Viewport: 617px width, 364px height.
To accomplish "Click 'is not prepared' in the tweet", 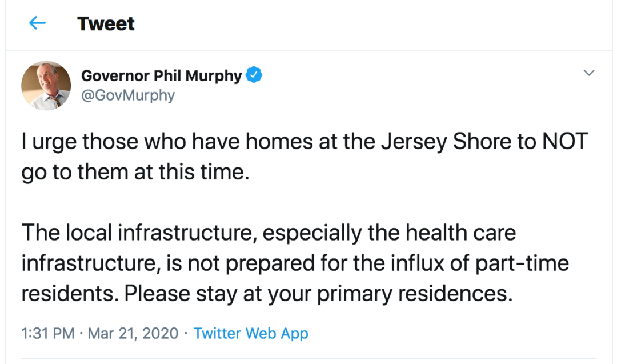I will (x=240, y=263).
